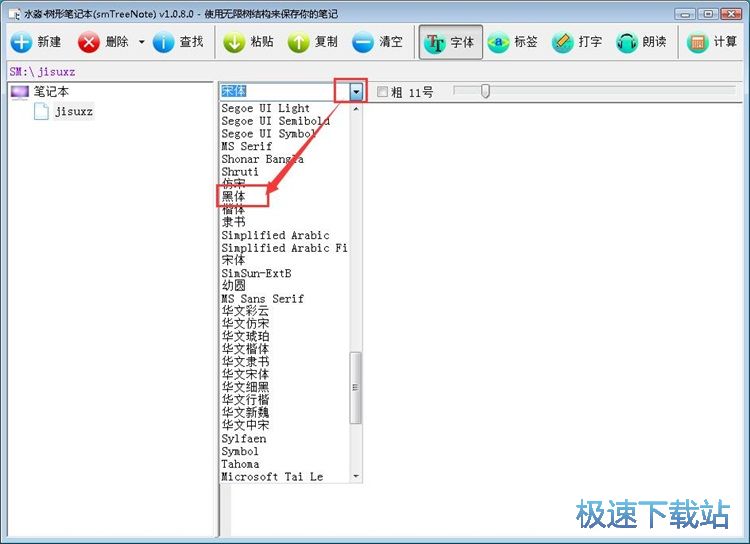Click the 新建 (New) plus icon
The height and width of the screenshot is (544, 750).
(21, 42)
